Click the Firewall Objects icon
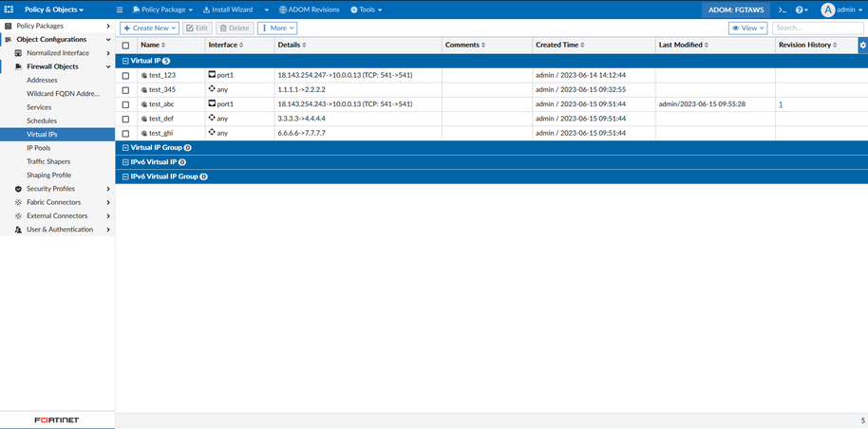The image size is (868, 429). pyautogui.click(x=18, y=66)
